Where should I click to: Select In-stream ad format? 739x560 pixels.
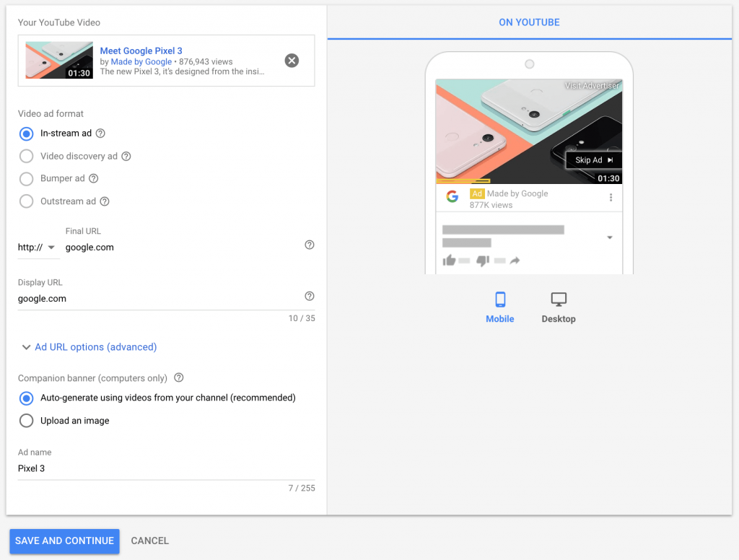point(27,134)
